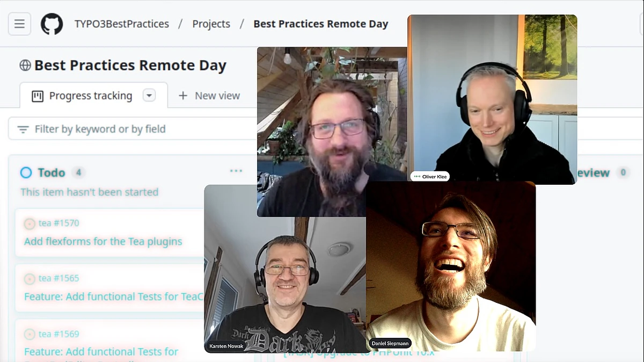This screenshot has width=644, height=362.
Task: Click the open issue icon of tea #1569
Action: [x=30, y=334]
